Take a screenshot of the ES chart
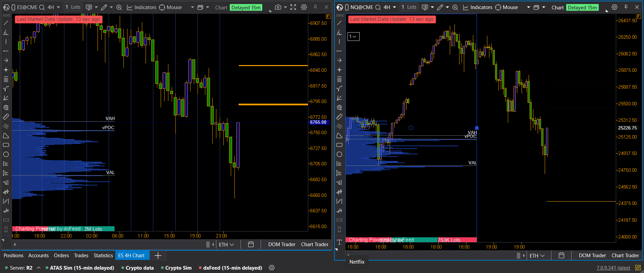 pos(278,7)
